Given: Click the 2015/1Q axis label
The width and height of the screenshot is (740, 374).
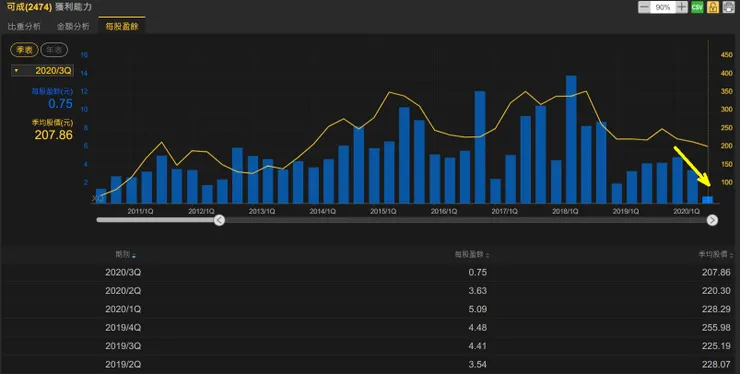Looking at the screenshot, I should [383, 212].
